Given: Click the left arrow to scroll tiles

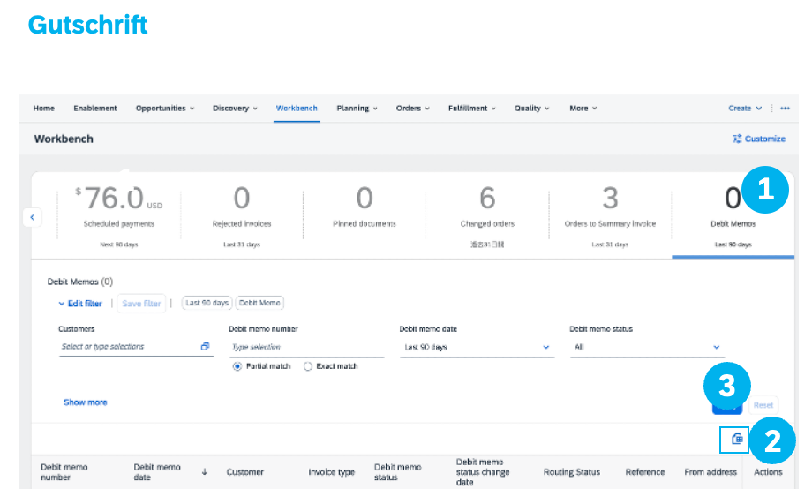Looking at the screenshot, I should 33,216.
